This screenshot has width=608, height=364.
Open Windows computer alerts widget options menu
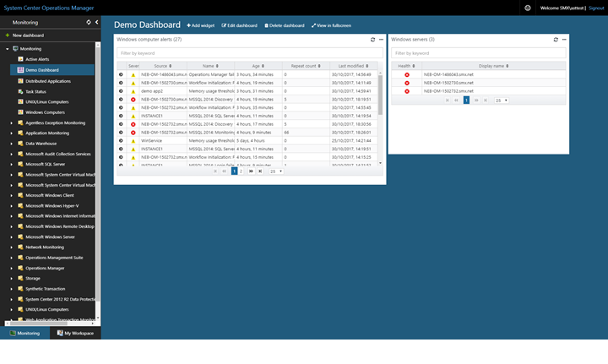click(381, 40)
